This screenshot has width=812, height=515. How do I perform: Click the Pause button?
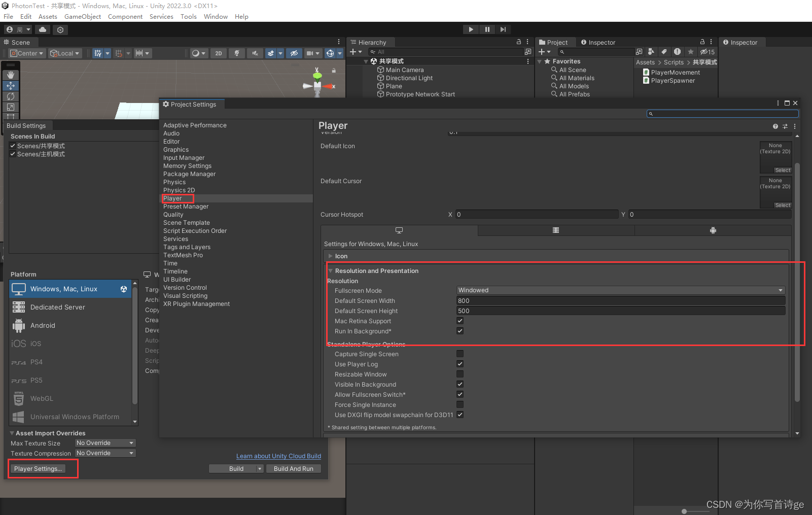(487, 29)
